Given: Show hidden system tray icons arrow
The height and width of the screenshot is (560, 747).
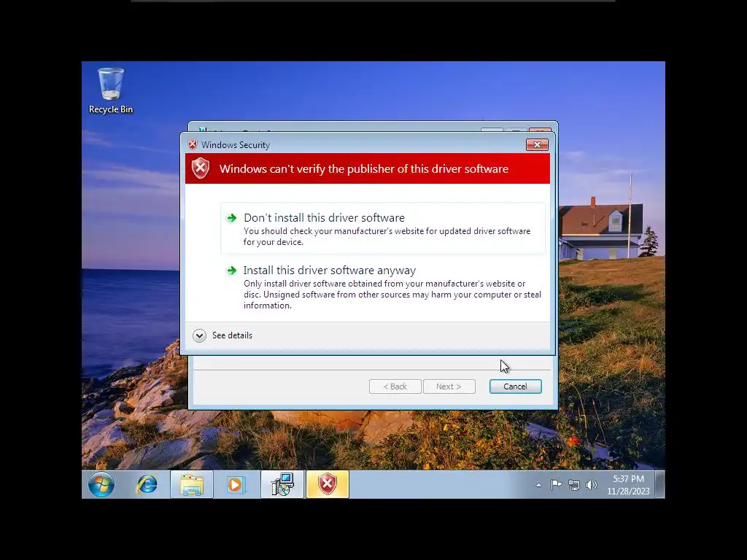Looking at the screenshot, I should [538, 485].
